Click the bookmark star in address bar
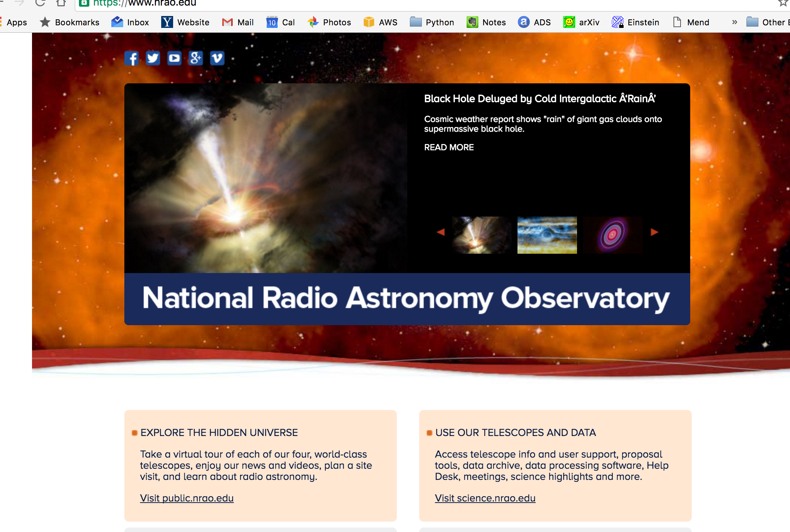Screen dimensions: 790x532 [783, 3]
